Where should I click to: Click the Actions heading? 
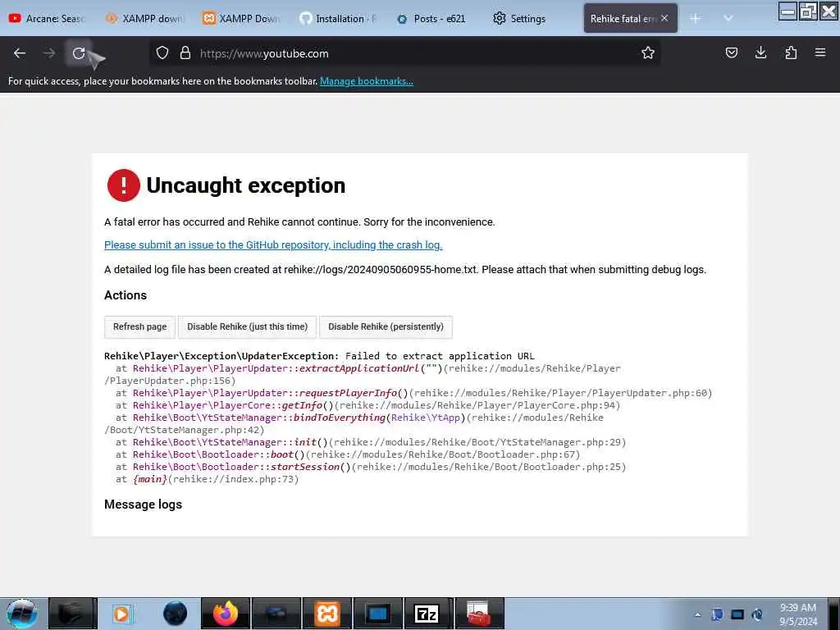pos(126,295)
